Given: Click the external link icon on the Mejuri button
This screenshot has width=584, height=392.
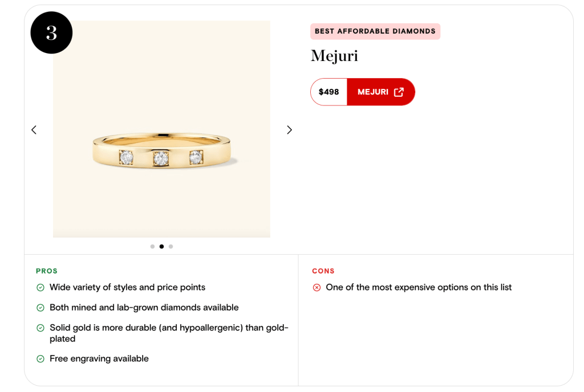Looking at the screenshot, I should point(399,92).
